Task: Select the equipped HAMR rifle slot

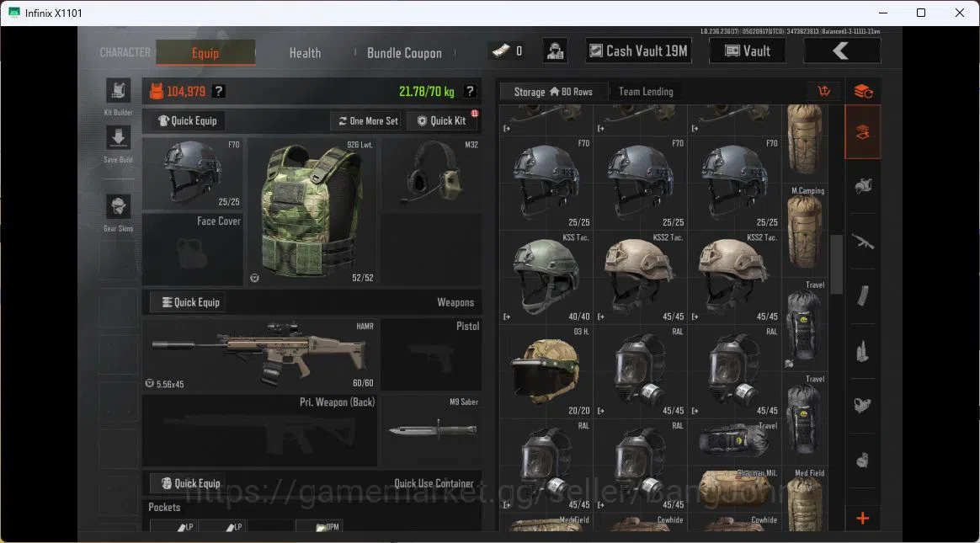Action: coord(260,355)
